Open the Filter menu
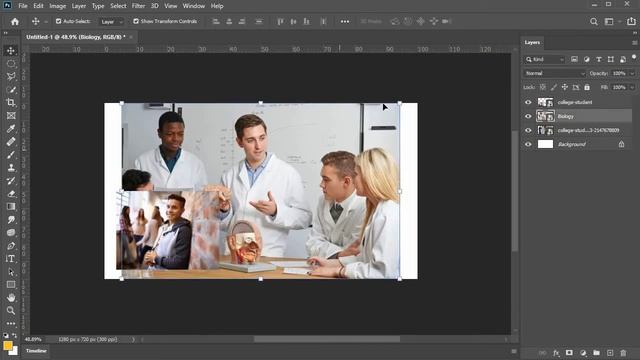Viewport: 640px width, 360px height. tap(138, 6)
